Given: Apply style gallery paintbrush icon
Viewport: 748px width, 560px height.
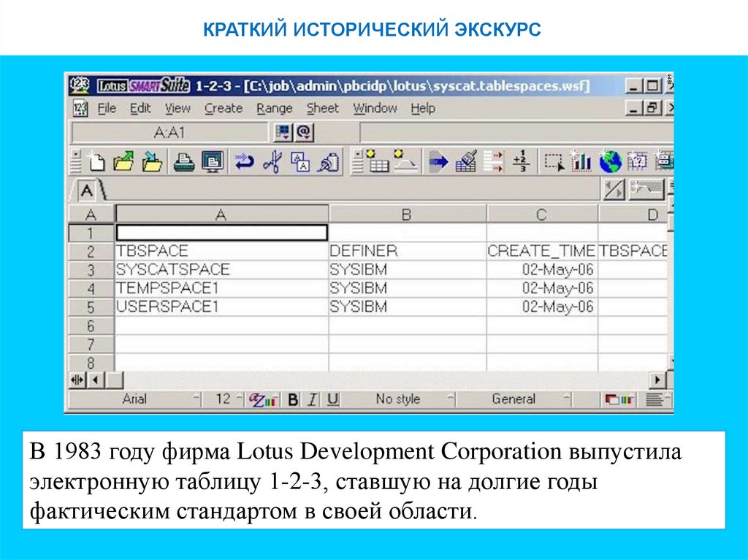Looking at the screenshot, I should tap(466, 161).
